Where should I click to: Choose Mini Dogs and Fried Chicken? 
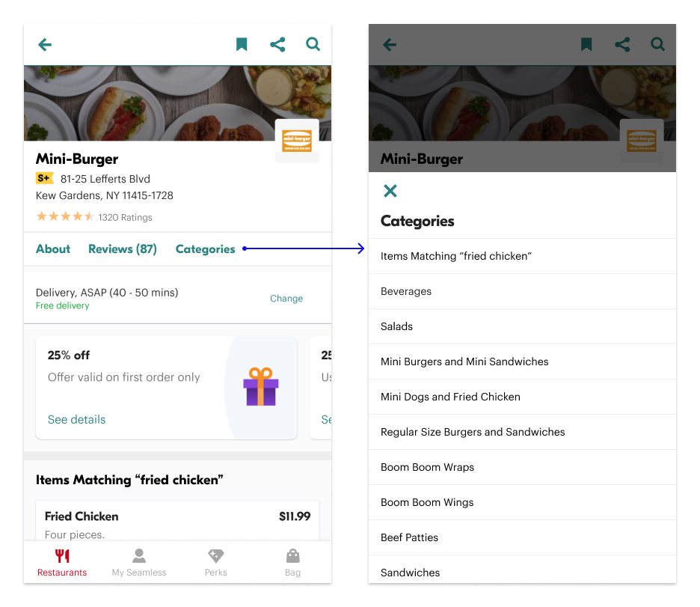(522, 397)
